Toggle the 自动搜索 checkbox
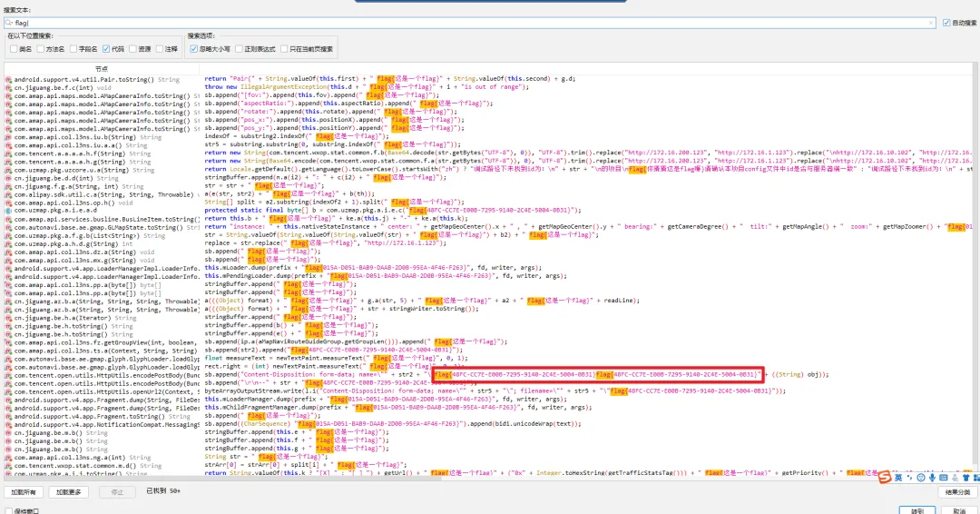The image size is (980, 514). (x=946, y=23)
